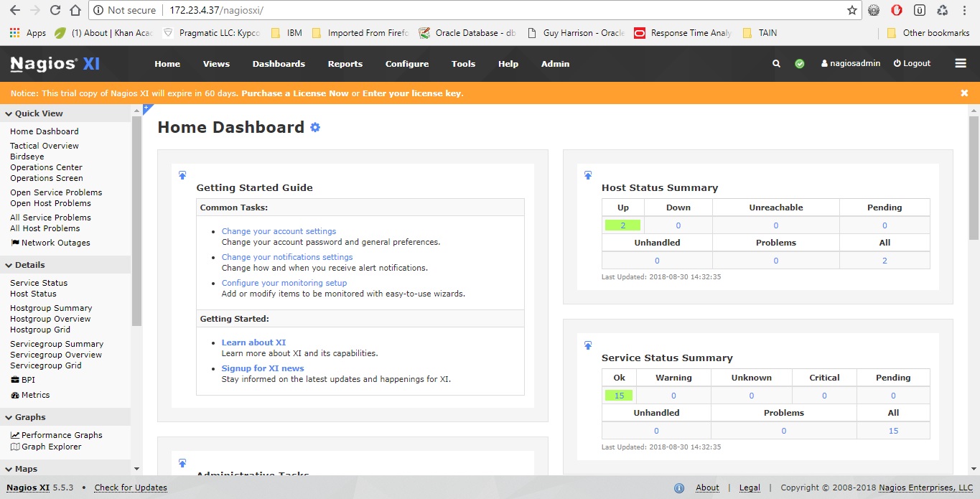
Task: Open the Admin menu
Action: pos(555,64)
